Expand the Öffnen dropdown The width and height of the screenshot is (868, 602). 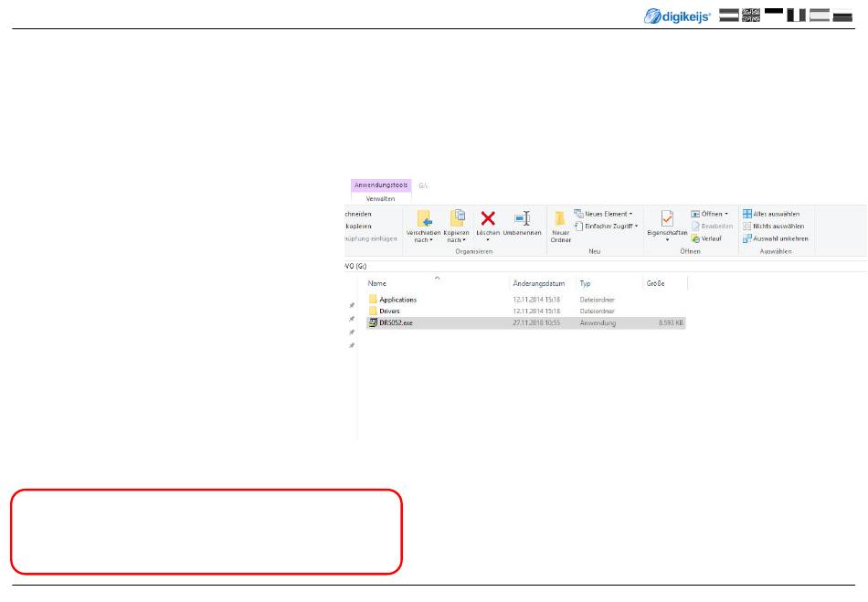710,214
